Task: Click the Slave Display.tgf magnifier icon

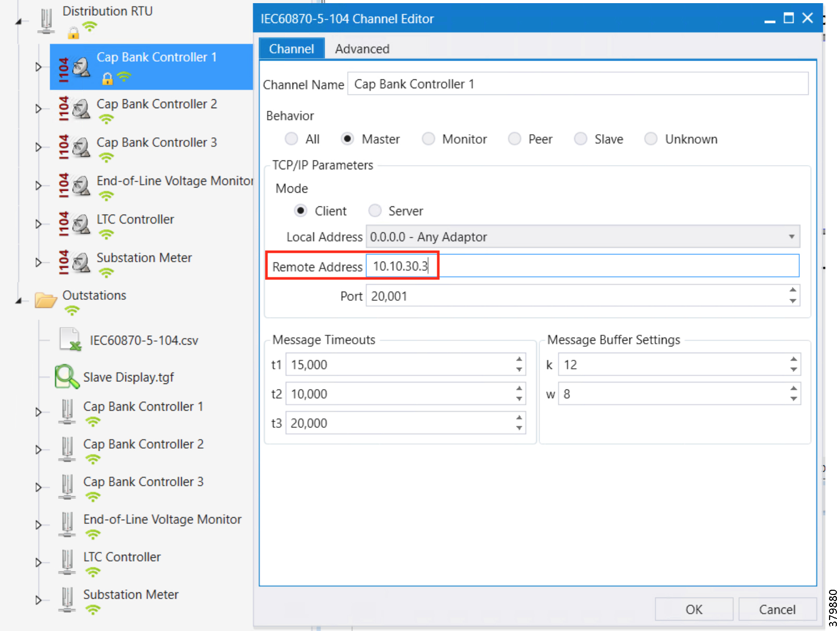Action: (x=67, y=376)
